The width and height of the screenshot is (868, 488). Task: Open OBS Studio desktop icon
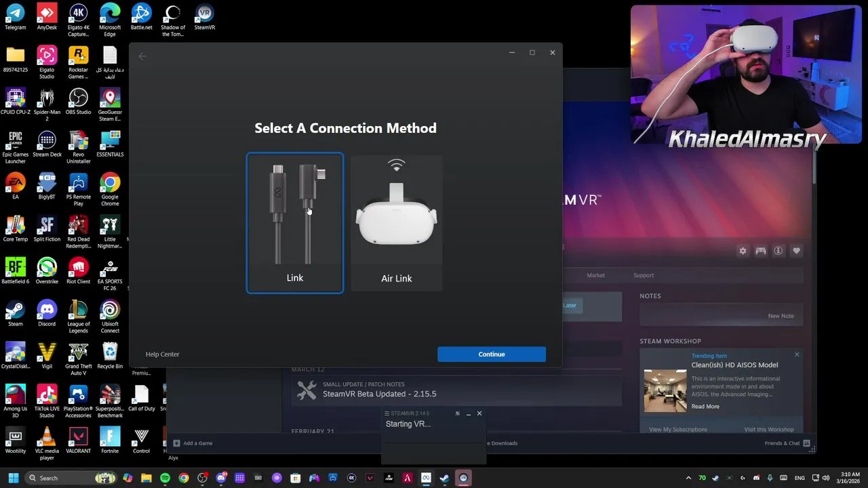tap(78, 102)
